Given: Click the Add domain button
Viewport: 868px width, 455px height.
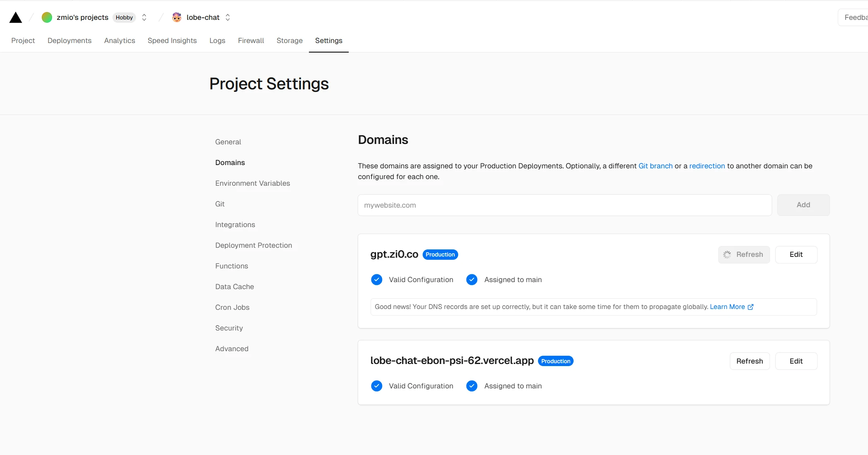Looking at the screenshot, I should (803, 205).
